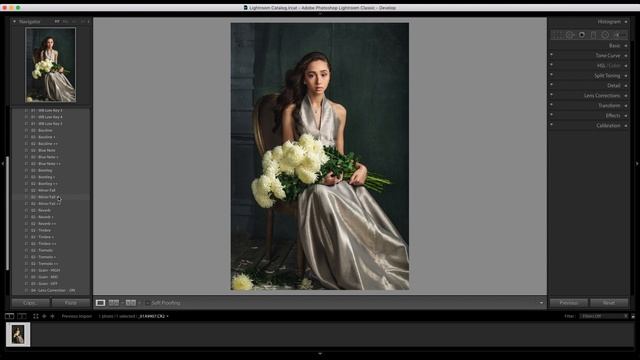
Task: Enable the Soft Proofing checkbox
Action: [147, 303]
